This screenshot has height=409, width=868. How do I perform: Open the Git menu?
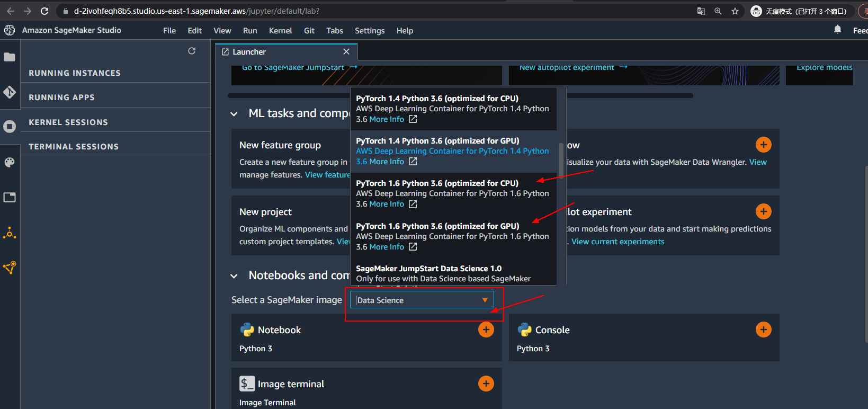coord(309,31)
